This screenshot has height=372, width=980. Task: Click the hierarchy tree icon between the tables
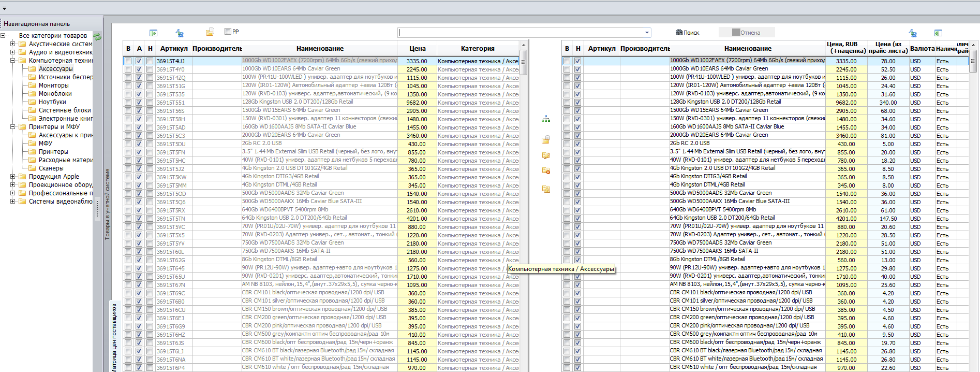coord(546,119)
